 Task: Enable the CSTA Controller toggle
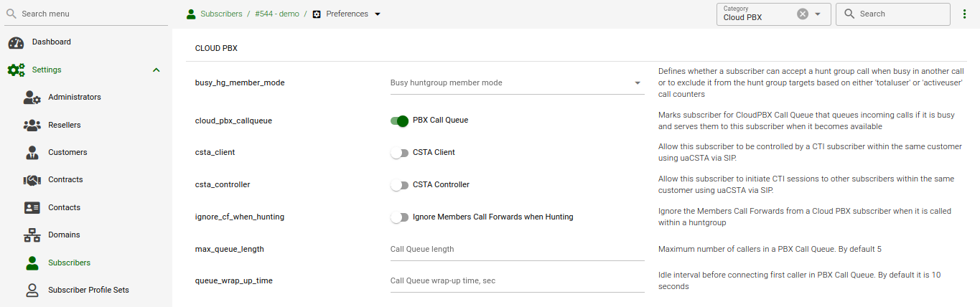coord(399,185)
